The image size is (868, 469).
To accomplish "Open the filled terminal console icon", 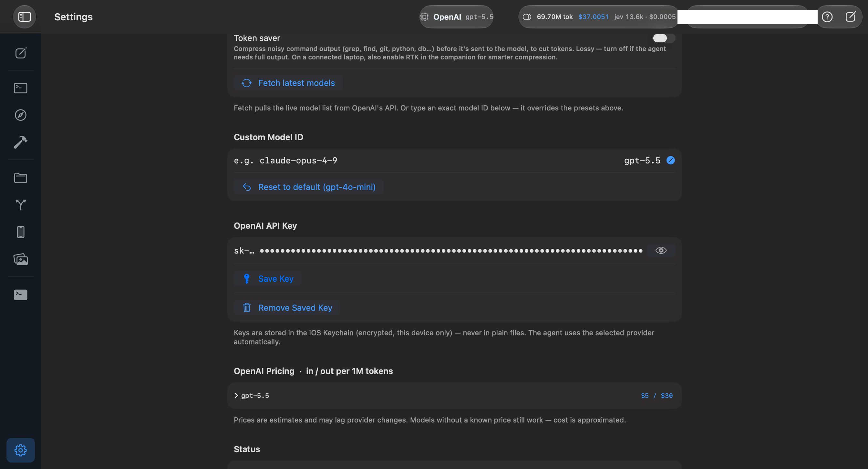I will click(21, 295).
